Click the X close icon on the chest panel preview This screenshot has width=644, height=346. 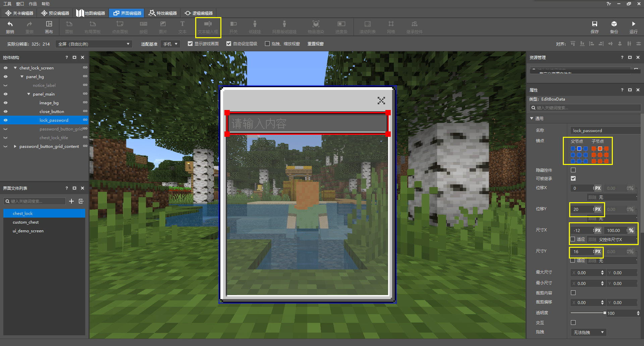click(381, 101)
